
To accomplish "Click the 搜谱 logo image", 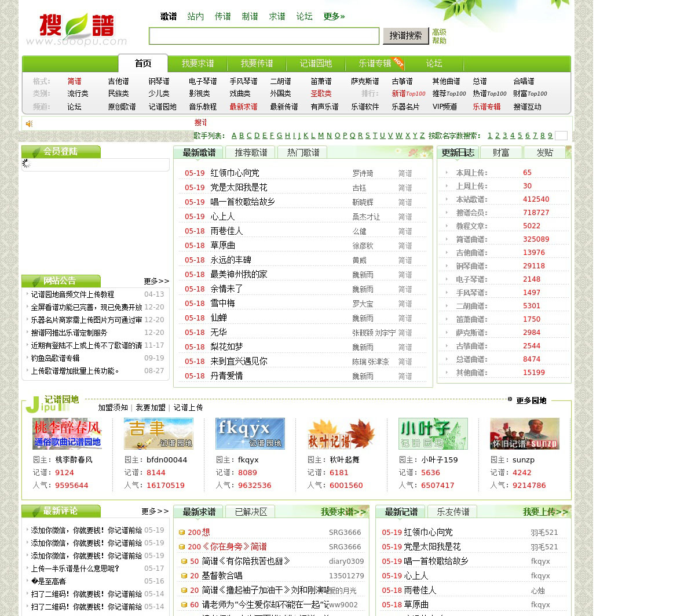I will coord(76,30).
